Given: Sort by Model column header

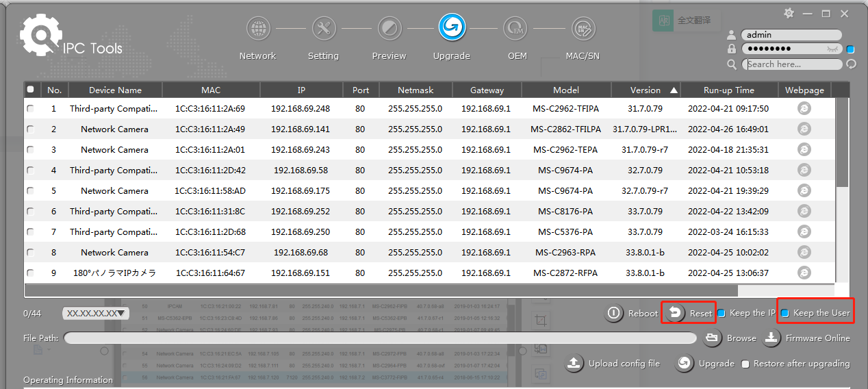Looking at the screenshot, I should tap(565, 90).
